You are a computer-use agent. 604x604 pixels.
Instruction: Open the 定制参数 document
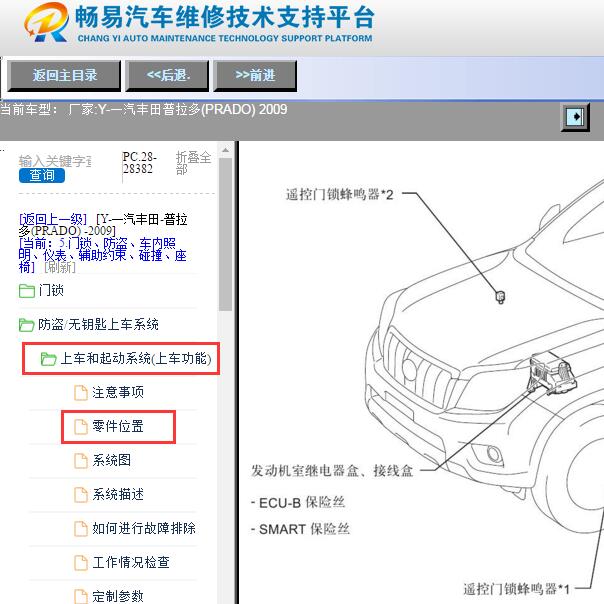coord(118,596)
